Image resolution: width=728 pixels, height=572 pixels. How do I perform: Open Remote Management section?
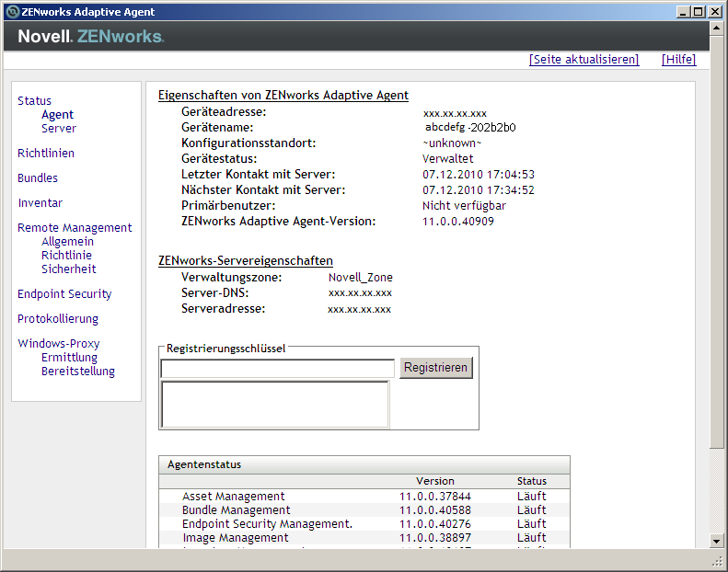75,228
